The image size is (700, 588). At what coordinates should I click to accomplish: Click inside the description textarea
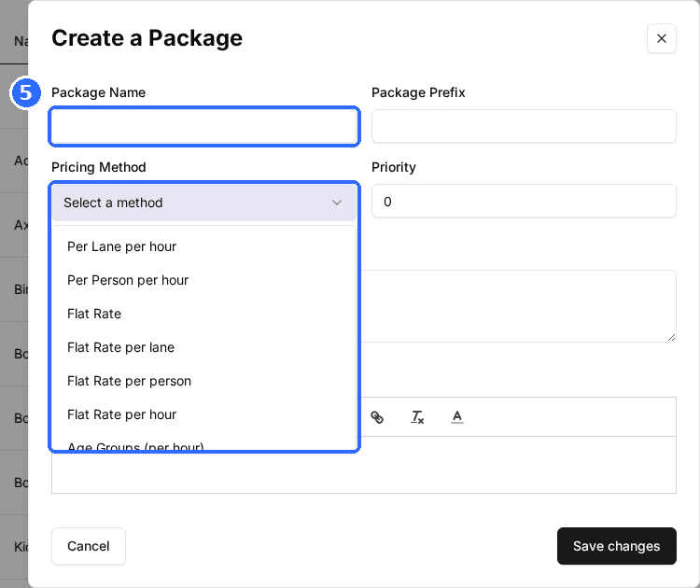[x=518, y=306]
